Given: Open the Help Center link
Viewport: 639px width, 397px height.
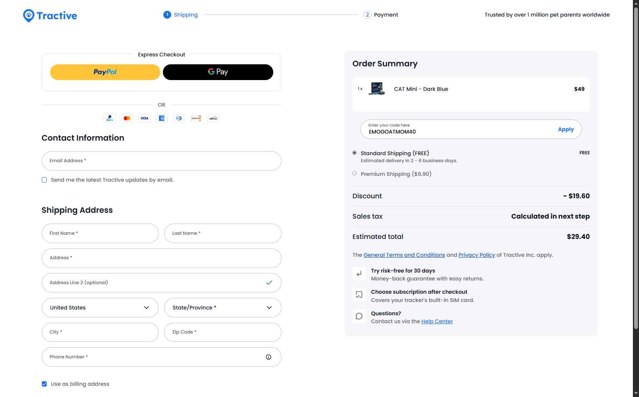Looking at the screenshot, I should [x=437, y=322].
